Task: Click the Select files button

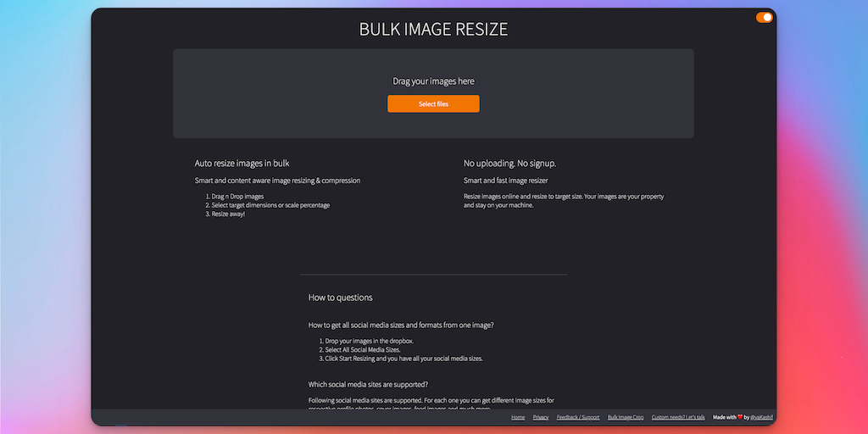Action: point(433,103)
